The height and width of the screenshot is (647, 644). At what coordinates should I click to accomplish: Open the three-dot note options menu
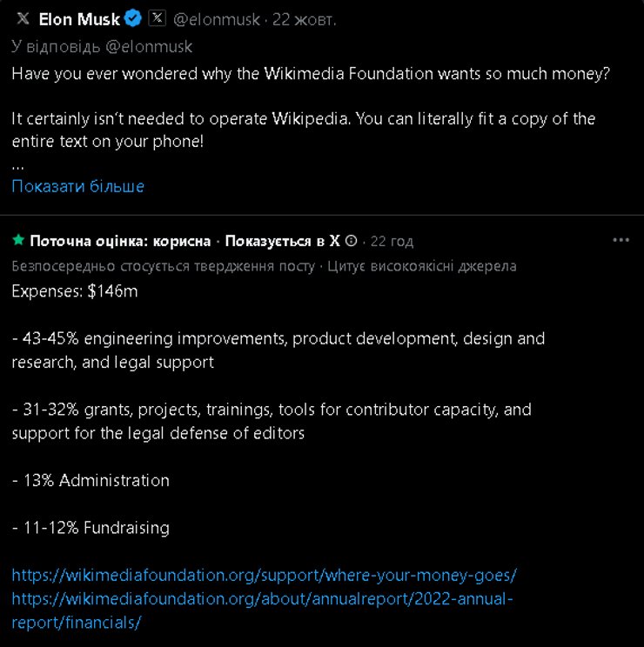point(621,240)
